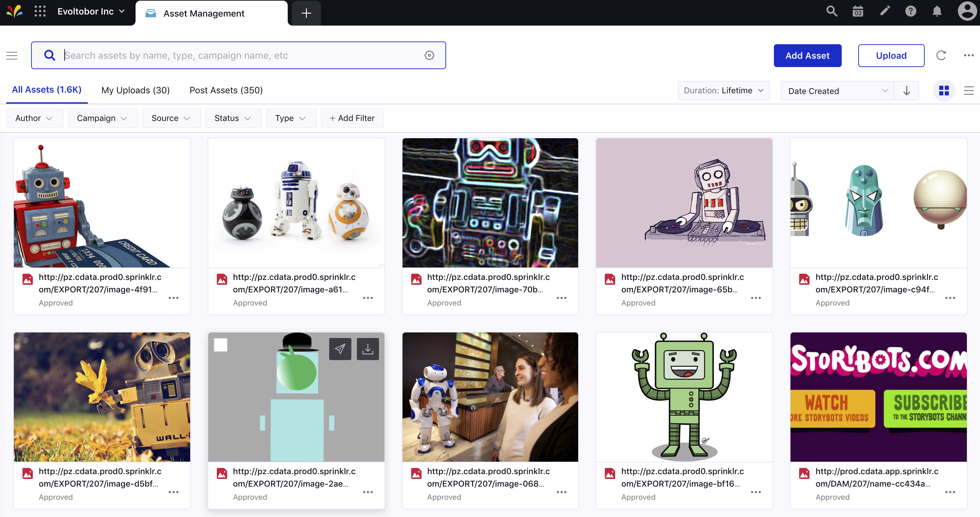Open the Bender and robot heads thumbnail

[x=878, y=203]
